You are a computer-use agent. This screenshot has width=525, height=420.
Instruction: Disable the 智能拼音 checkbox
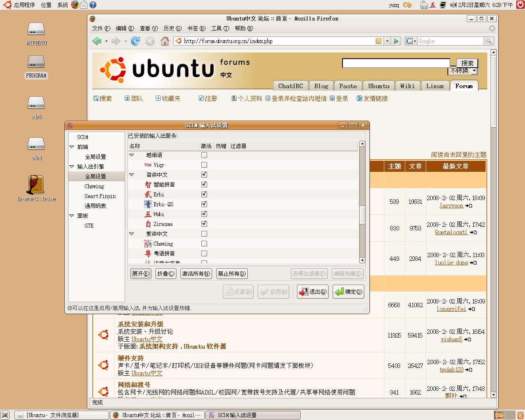pyautogui.click(x=204, y=185)
